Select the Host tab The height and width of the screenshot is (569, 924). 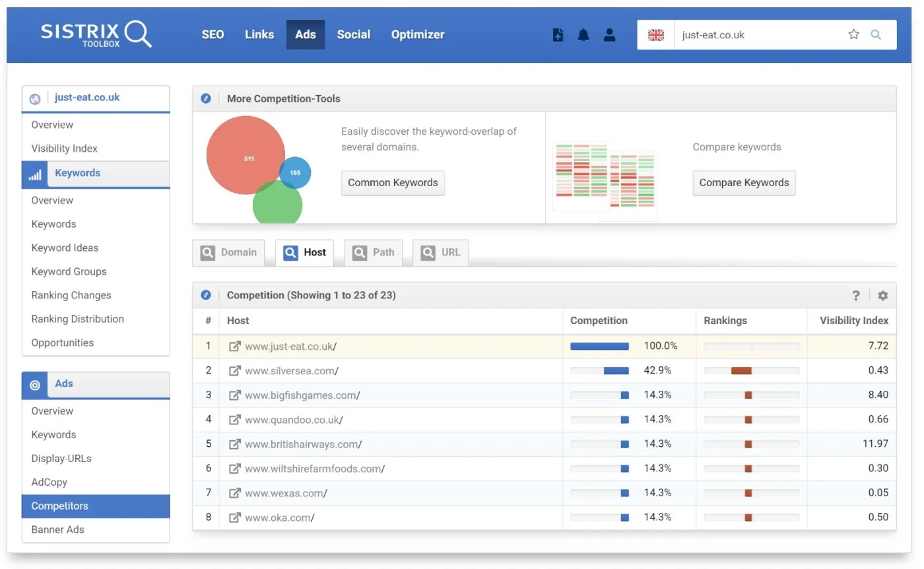pyautogui.click(x=304, y=253)
